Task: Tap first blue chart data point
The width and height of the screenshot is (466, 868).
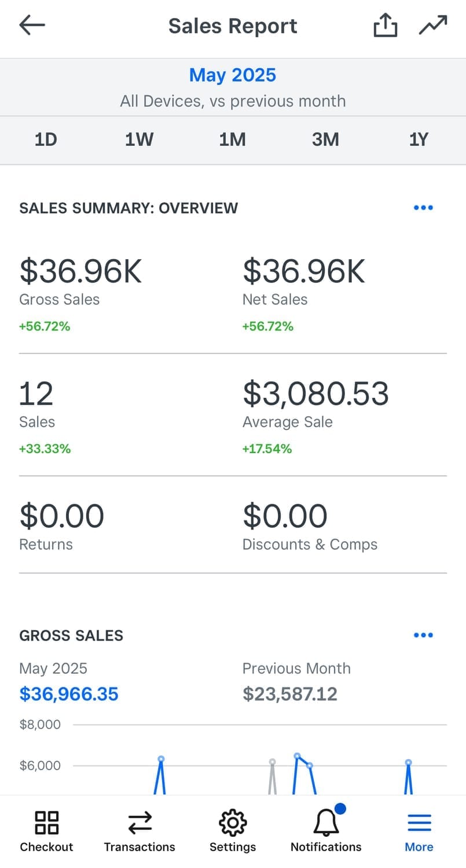Action: pyautogui.click(x=161, y=759)
